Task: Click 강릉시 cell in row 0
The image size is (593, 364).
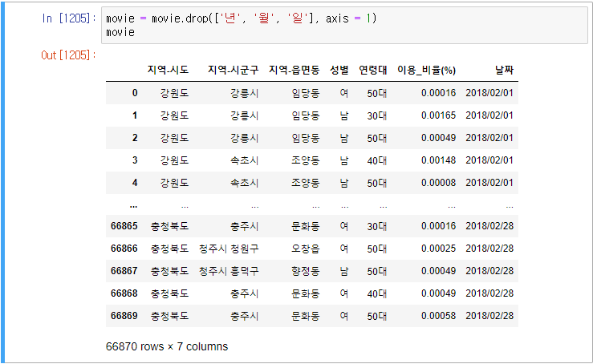Action: [x=245, y=93]
